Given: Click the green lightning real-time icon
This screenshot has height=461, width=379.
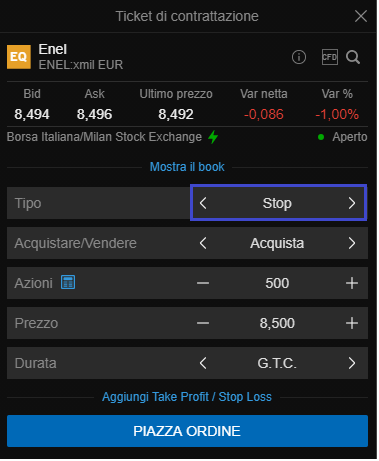Looking at the screenshot, I should (x=214, y=137).
